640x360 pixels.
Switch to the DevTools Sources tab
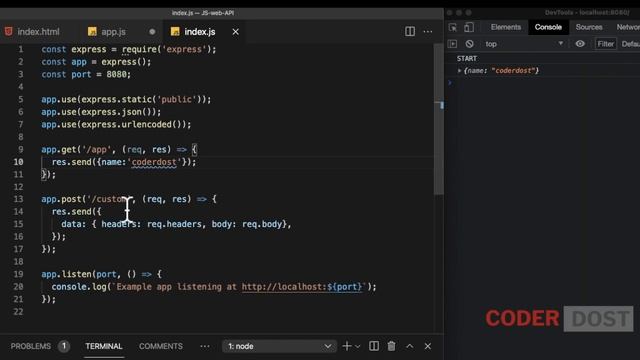589,27
